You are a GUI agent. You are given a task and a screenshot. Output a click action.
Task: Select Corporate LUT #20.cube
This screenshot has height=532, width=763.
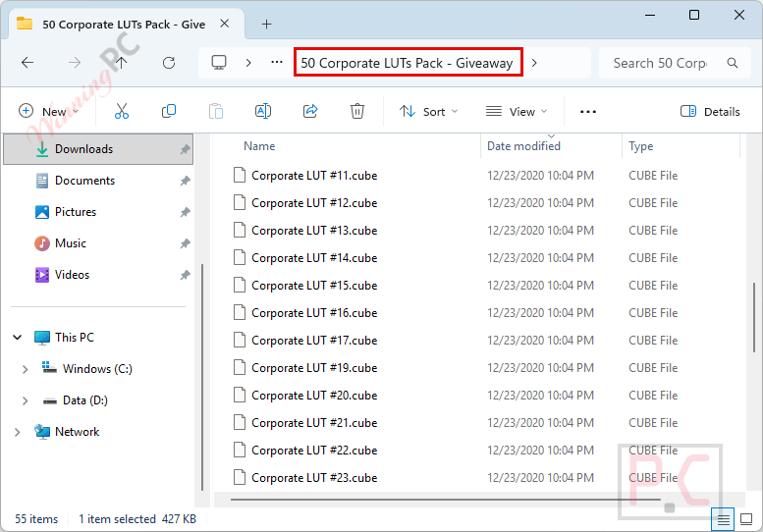pos(314,396)
